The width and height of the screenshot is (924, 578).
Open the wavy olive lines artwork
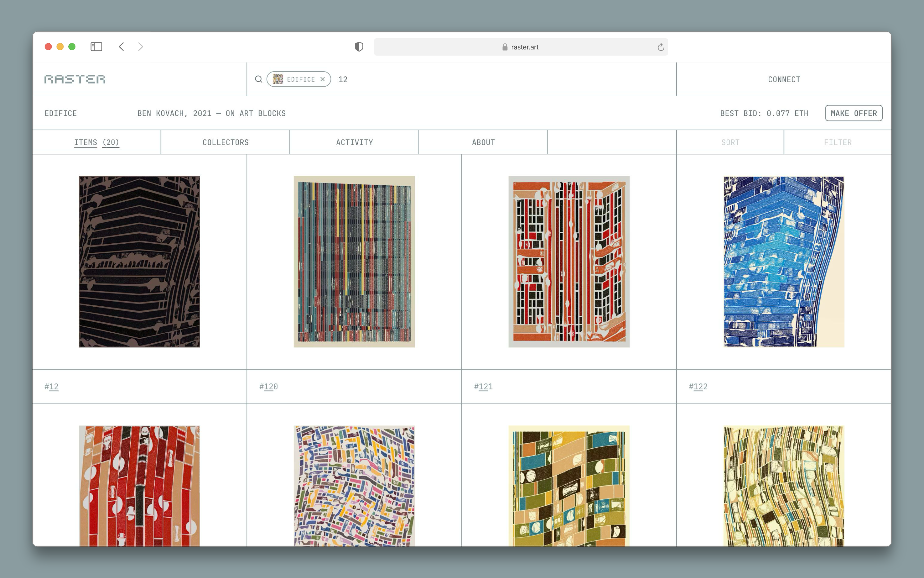pyautogui.click(x=784, y=486)
